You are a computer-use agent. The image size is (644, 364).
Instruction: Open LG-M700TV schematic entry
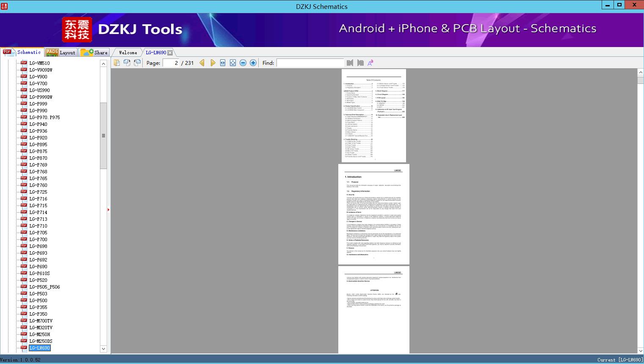(41, 321)
